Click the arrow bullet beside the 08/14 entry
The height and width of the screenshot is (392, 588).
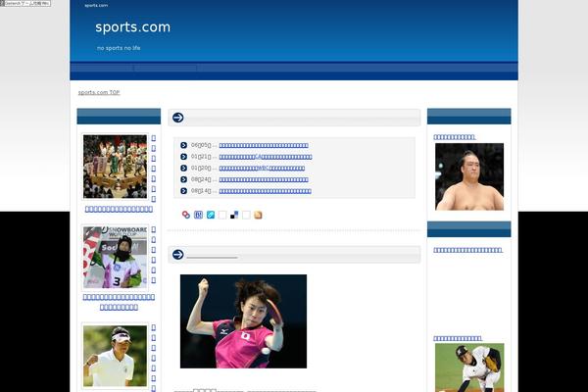(x=184, y=191)
